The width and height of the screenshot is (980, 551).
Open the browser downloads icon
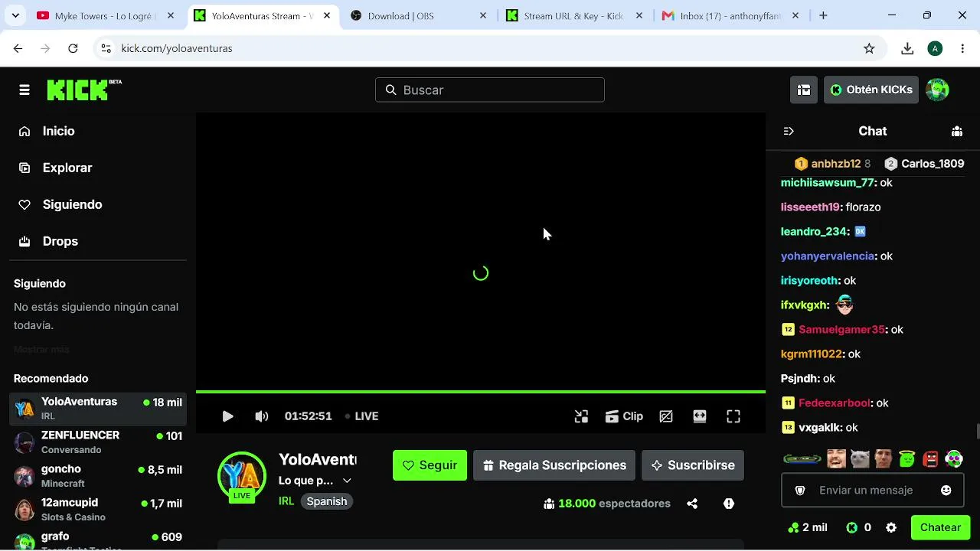(907, 48)
